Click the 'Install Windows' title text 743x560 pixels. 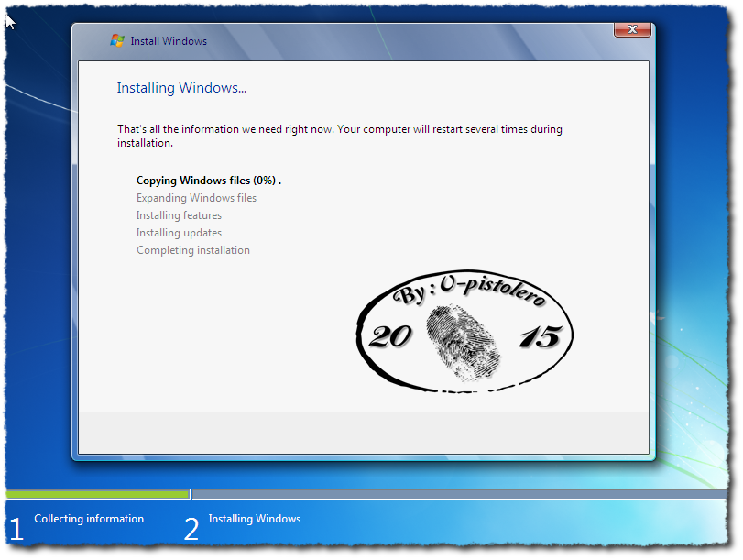coord(169,41)
